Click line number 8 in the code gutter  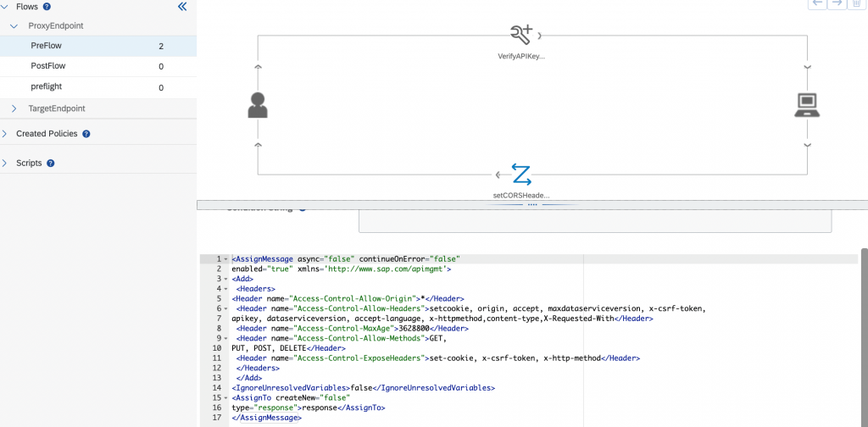[x=219, y=329]
